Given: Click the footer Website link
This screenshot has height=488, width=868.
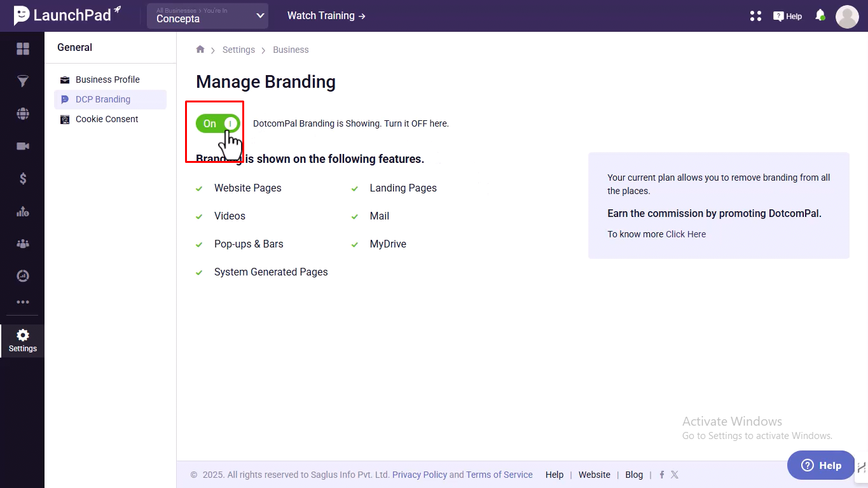Looking at the screenshot, I should click(x=595, y=475).
